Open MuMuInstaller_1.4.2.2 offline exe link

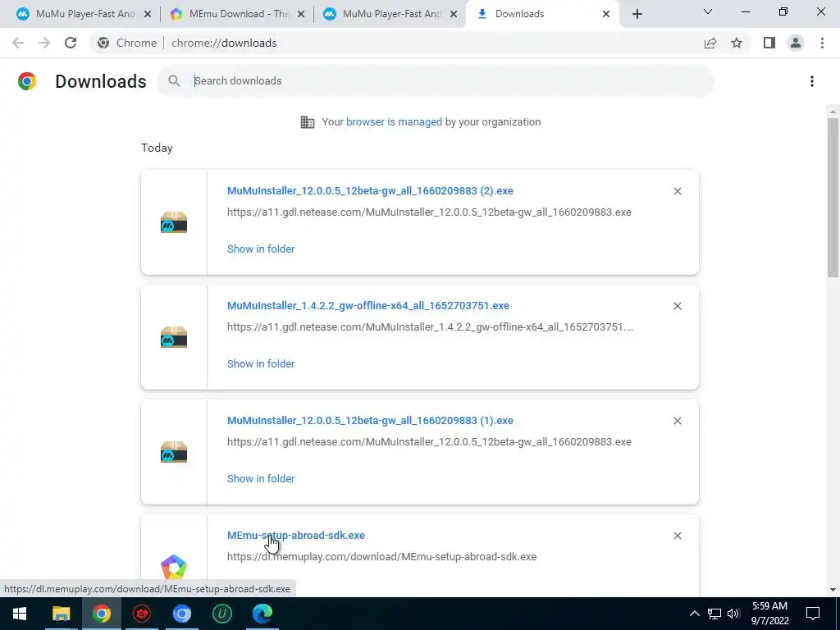(368, 306)
